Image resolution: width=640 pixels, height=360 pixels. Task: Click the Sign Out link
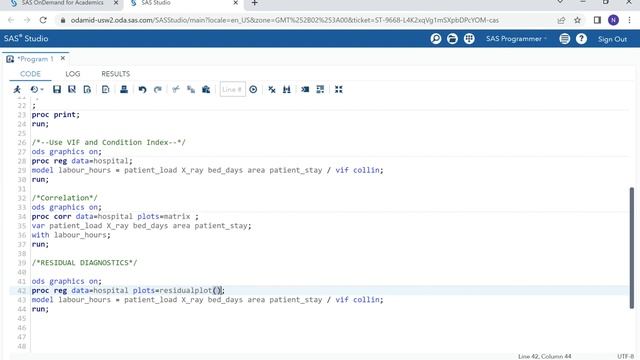(x=612, y=39)
